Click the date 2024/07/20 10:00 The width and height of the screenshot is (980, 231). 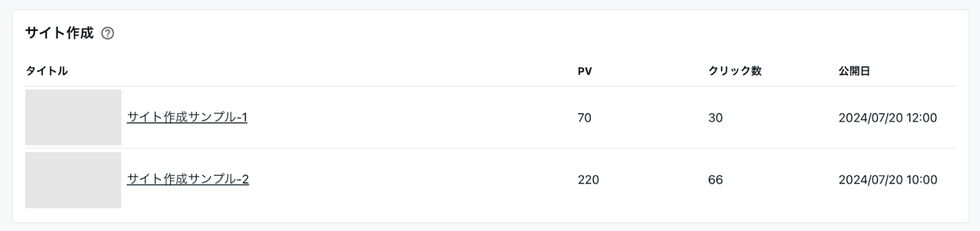pyautogui.click(x=888, y=180)
